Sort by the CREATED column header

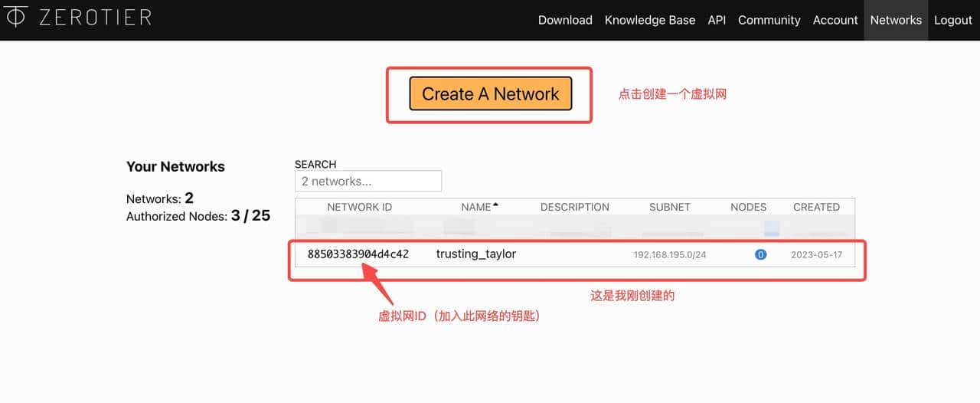[x=816, y=207]
